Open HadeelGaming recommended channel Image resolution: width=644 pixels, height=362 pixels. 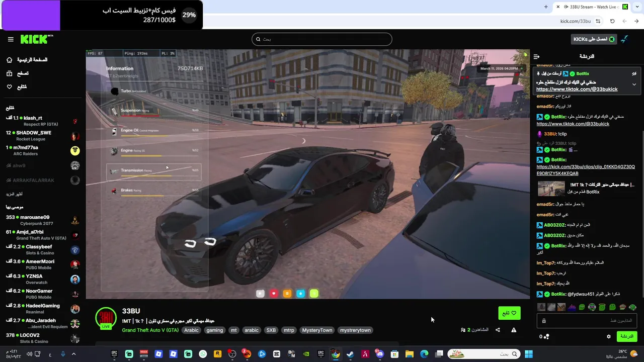pos(43,309)
